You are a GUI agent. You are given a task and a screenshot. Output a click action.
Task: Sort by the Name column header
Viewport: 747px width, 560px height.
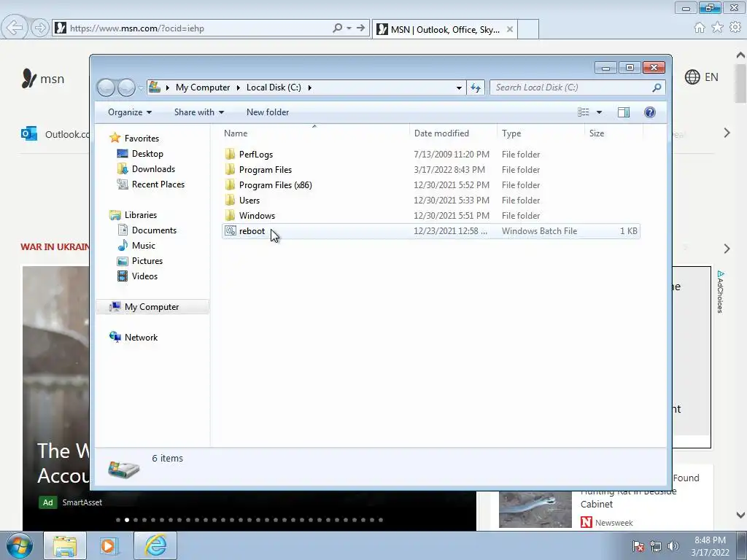click(x=314, y=133)
